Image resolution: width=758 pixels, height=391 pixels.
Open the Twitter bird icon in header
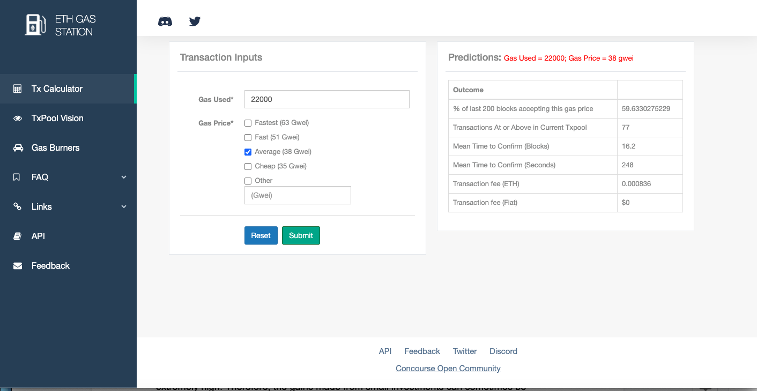pos(195,21)
